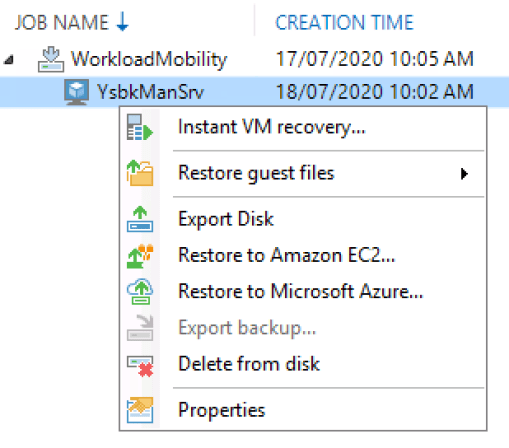Click the Instant VM recovery icon
The height and width of the screenshot is (448, 509).
[x=140, y=128]
